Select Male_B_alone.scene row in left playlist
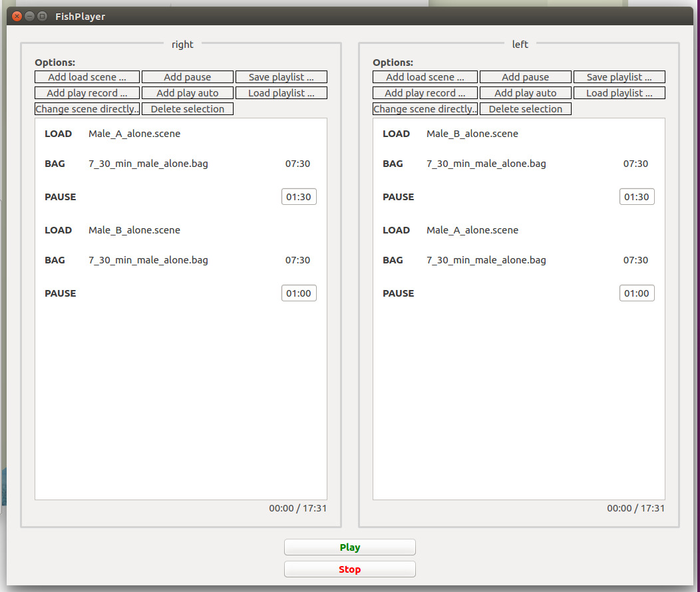Screen dimensions: 700x592 (x=519, y=134)
